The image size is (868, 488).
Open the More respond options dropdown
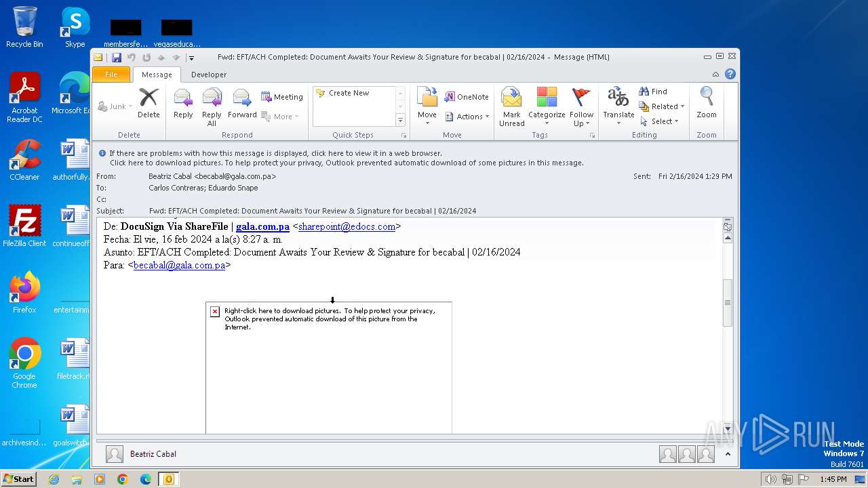point(280,117)
